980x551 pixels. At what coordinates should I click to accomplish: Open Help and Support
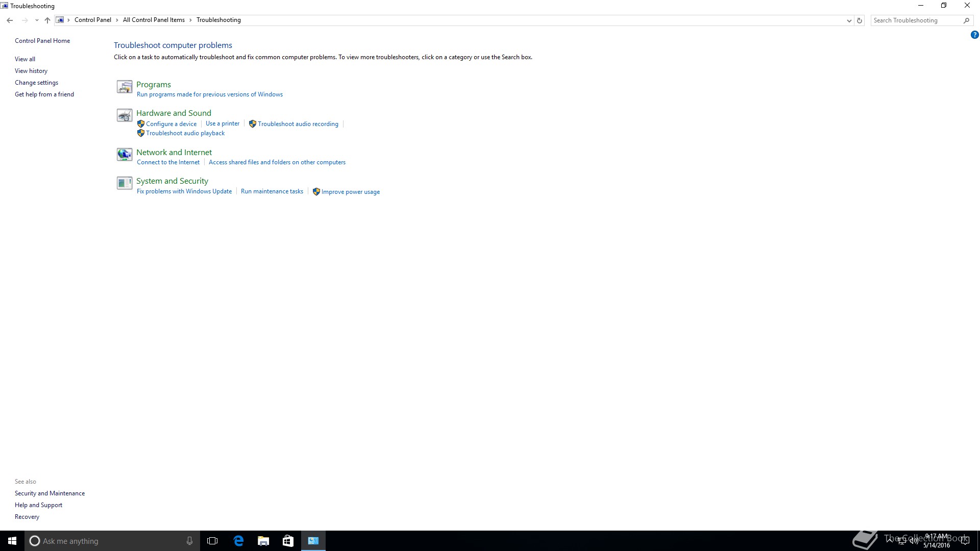39,505
